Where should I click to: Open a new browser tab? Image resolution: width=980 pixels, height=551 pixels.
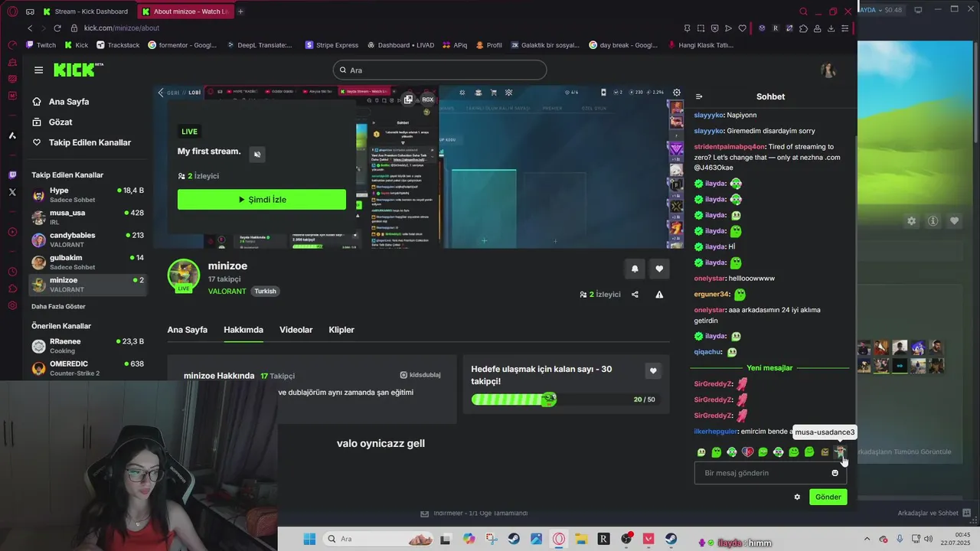240,11
